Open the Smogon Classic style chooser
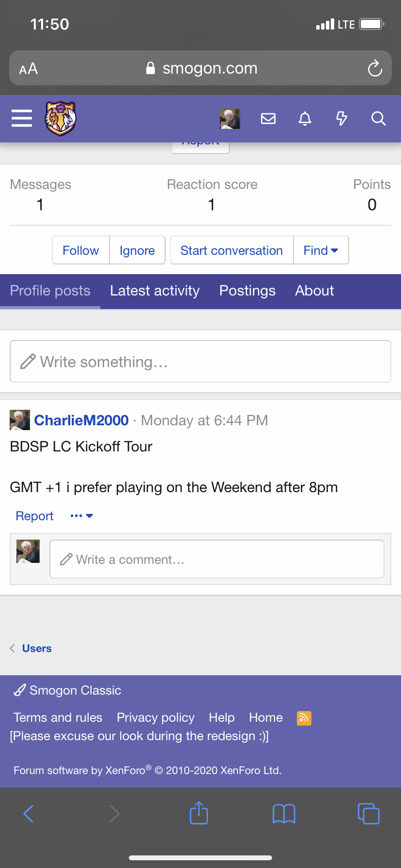401x868 pixels. pos(68,690)
